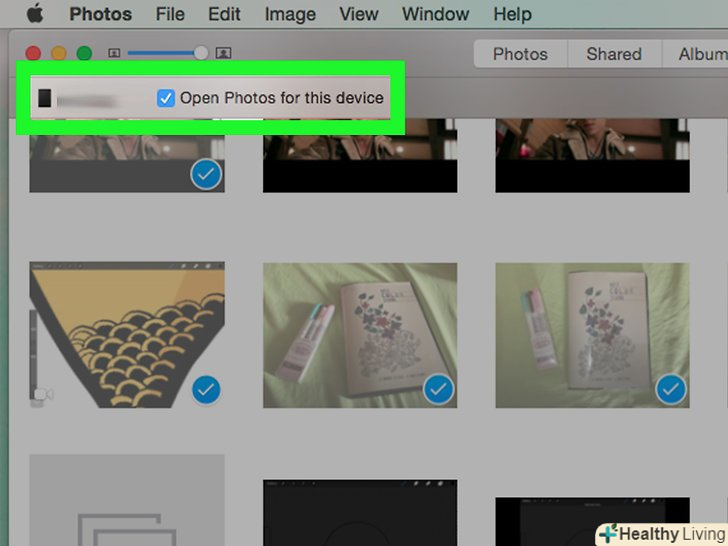Viewport: 728px width, 546px height.
Task: Select the yellow wave pattern artwork thumbnail
Action: coord(127,335)
